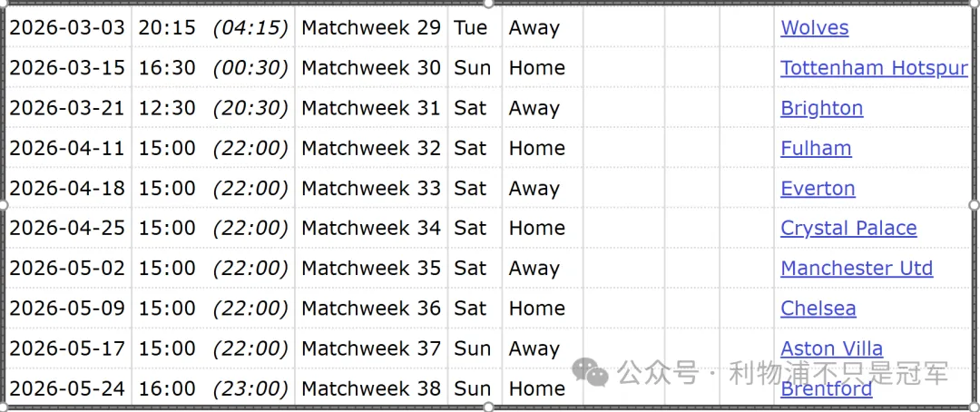Click the bottom-center resize handle
The width and height of the screenshot is (980, 412).
489,407
